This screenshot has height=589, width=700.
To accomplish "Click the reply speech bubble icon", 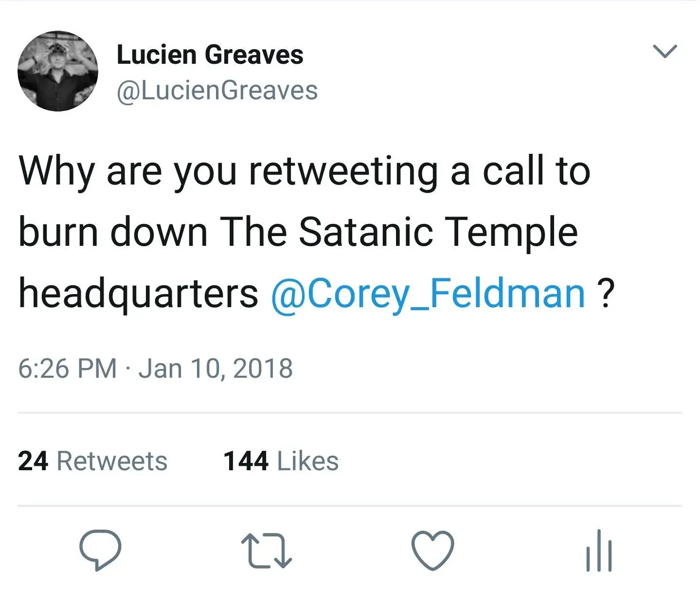I will point(100,550).
